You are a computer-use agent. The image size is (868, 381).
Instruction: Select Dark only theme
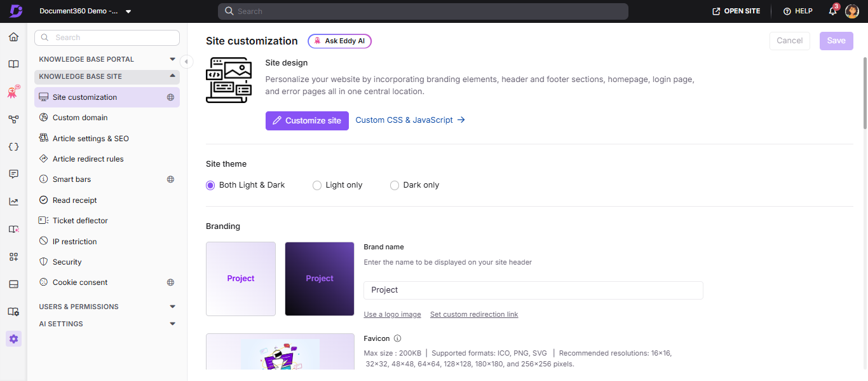(x=395, y=185)
